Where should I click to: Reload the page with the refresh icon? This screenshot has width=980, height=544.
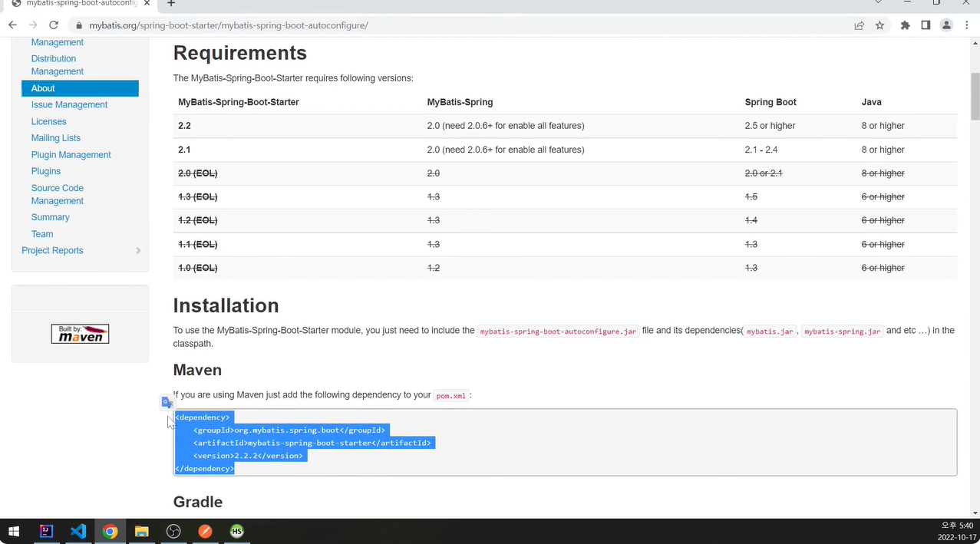pos(54,25)
